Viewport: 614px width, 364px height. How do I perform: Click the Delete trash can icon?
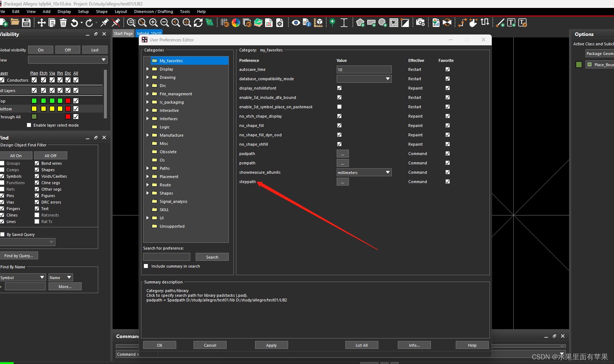click(x=63, y=23)
